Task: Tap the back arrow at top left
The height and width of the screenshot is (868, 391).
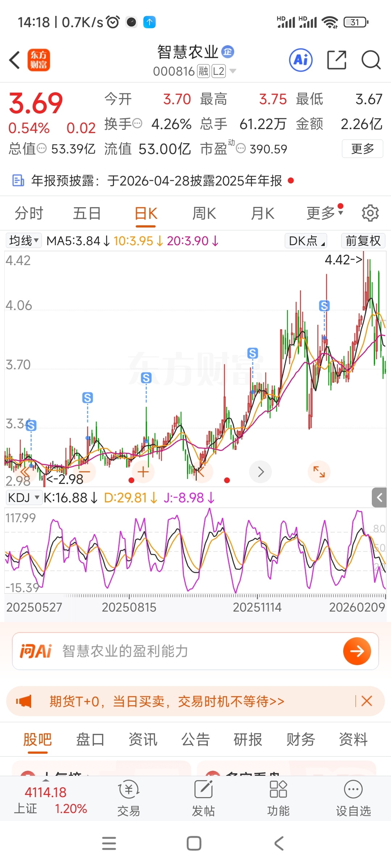Action: click(x=14, y=60)
